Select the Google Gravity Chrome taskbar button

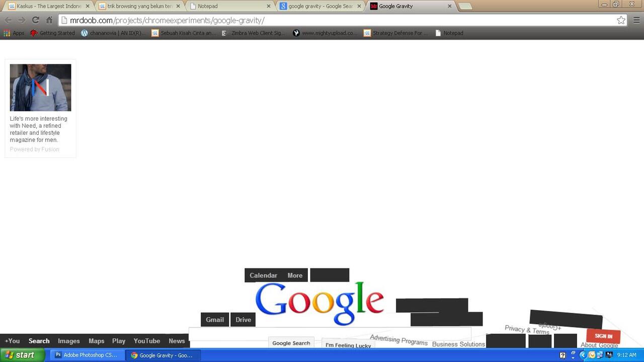click(x=162, y=355)
